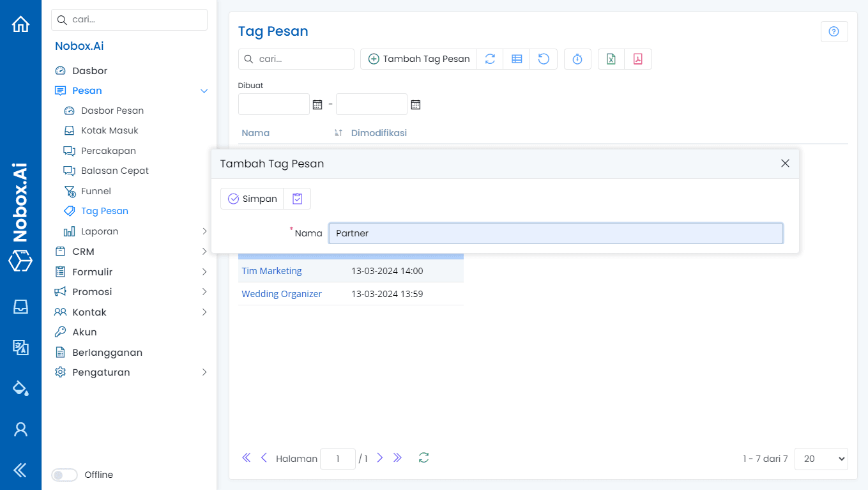868x490 pixels.
Task: Export tag list to PDF
Action: 637,59
